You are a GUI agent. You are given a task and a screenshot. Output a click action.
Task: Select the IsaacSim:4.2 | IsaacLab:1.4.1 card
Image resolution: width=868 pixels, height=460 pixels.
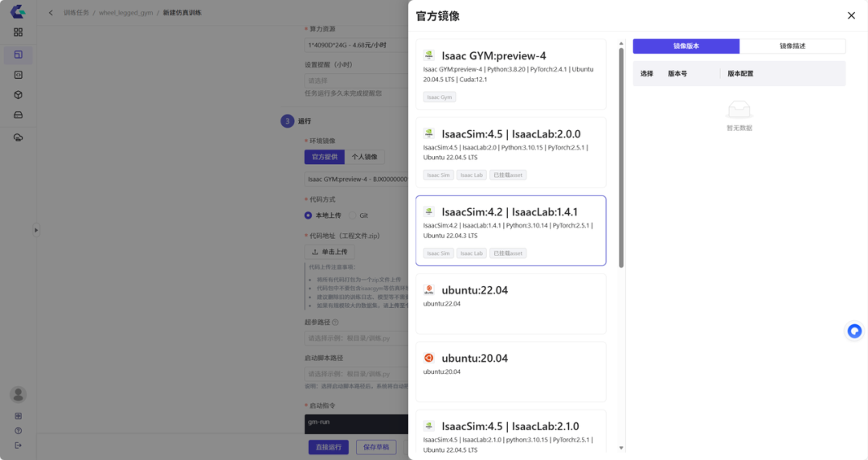tap(511, 231)
